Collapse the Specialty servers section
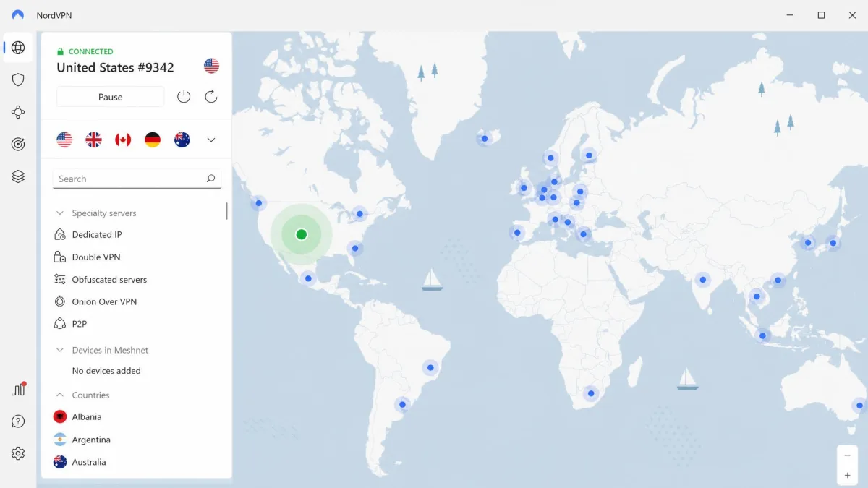 (x=60, y=213)
